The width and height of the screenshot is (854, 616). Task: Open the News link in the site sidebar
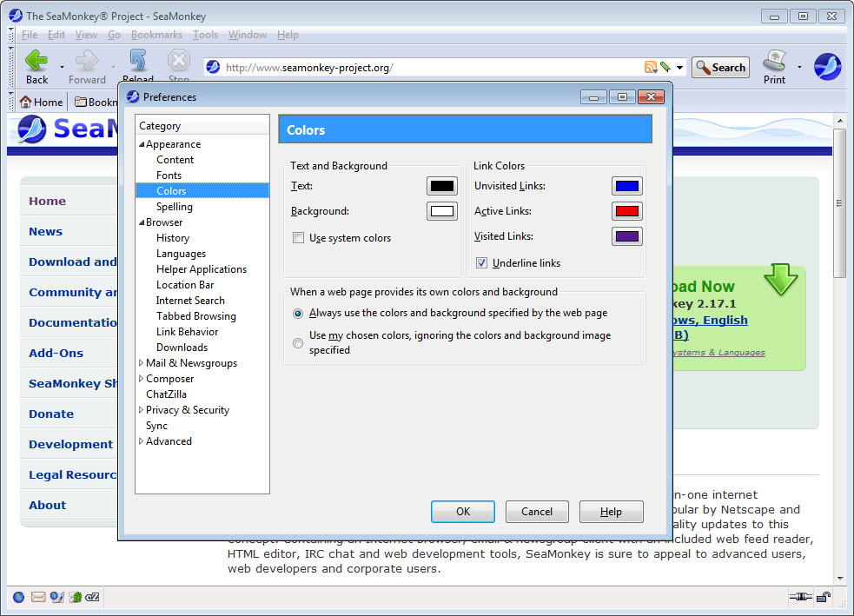pyautogui.click(x=46, y=231)
